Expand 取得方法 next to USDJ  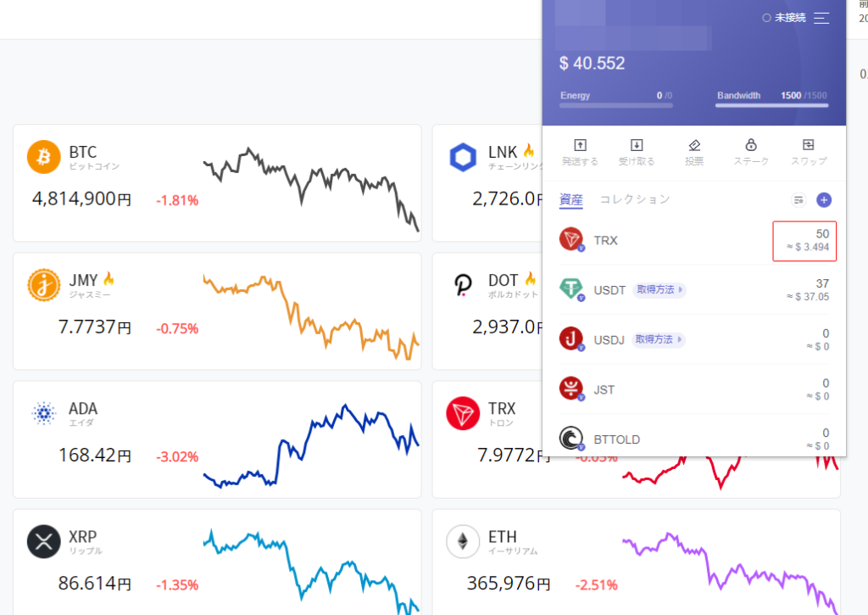pos(659,340)
